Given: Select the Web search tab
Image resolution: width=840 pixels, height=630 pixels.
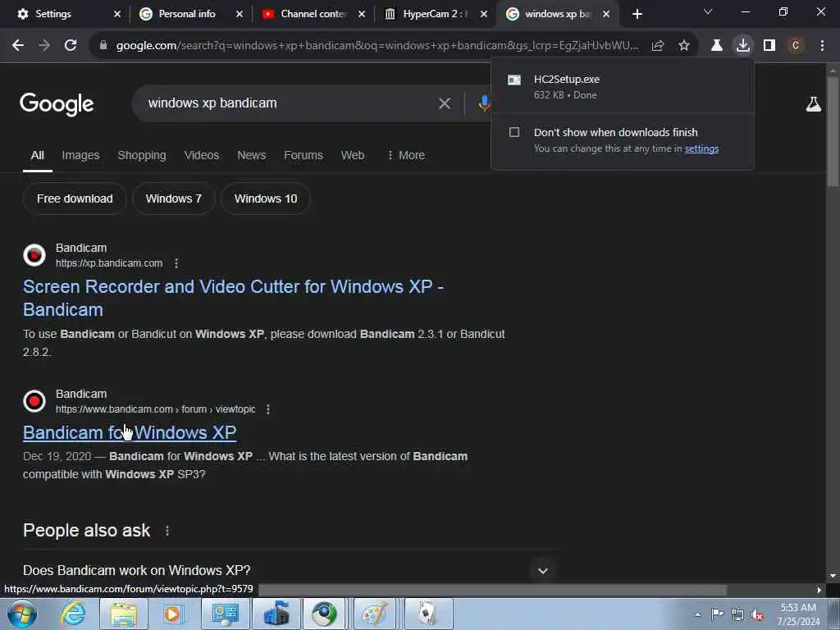Looking at the screenshot, I should 353,155.
